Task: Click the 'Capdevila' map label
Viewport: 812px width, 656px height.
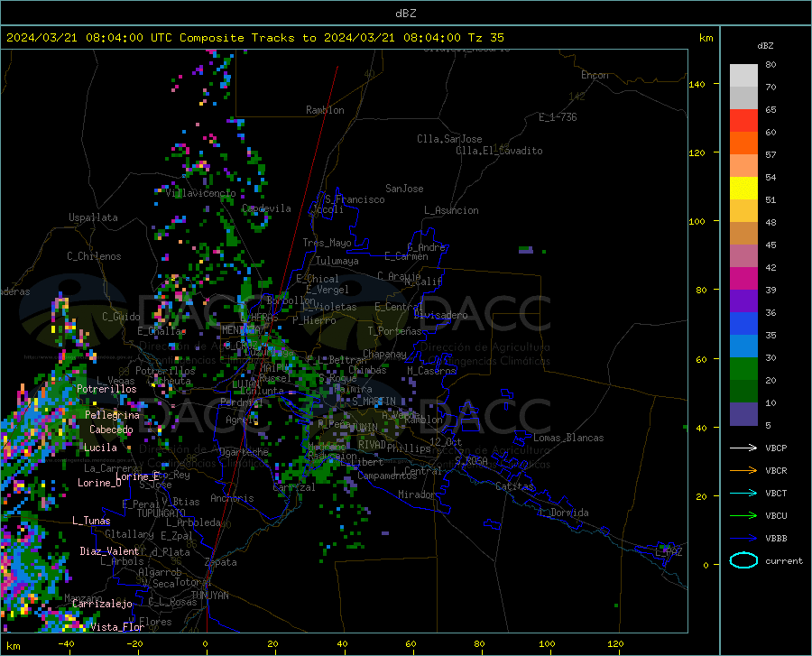Action: [266, 208]
